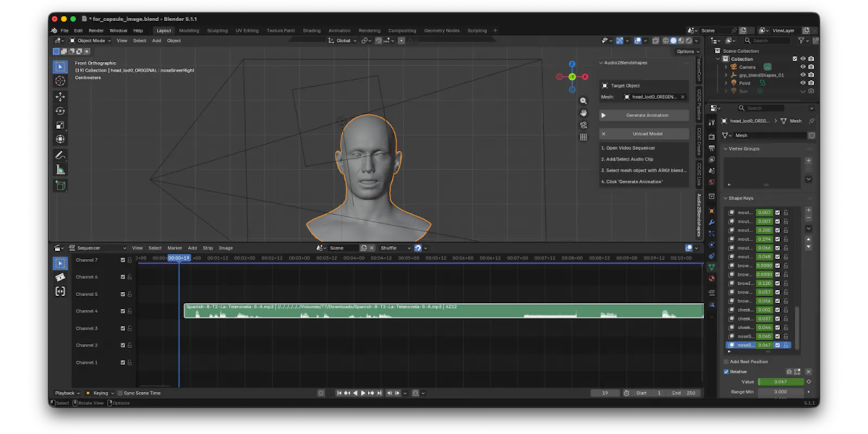Select the Cursor tool in viewport toolbar
Image resolution: width=868 pixels, height=434 pixels.
[60, 81]
